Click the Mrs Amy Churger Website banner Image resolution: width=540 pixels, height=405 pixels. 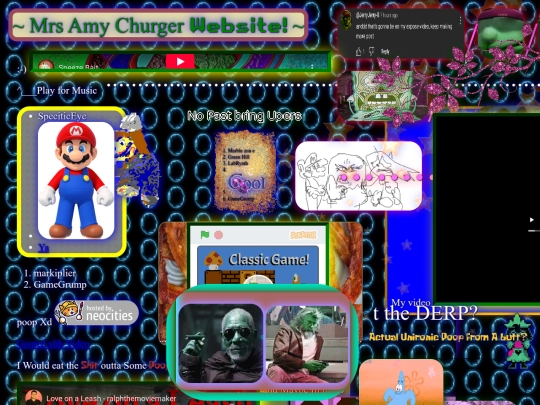coord(158,25)
